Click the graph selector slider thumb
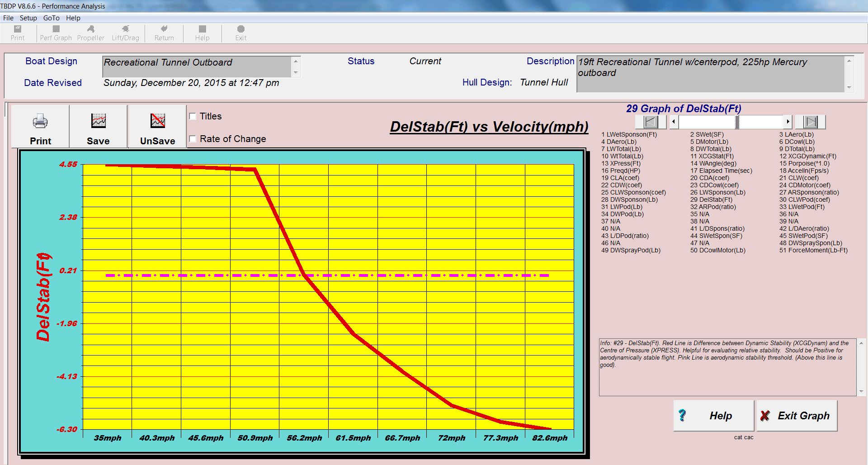This screenshot has height=465, width=868. 737,122
